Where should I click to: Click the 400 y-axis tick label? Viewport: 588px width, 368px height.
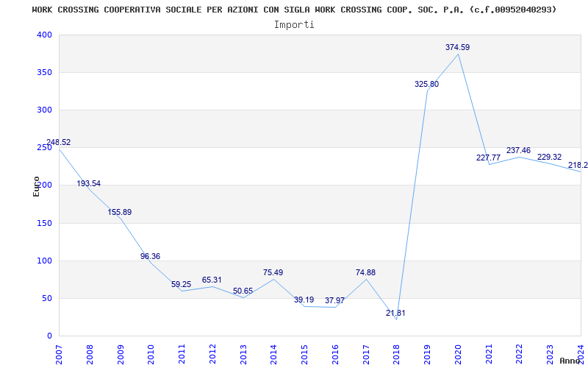tap(44, 35)
